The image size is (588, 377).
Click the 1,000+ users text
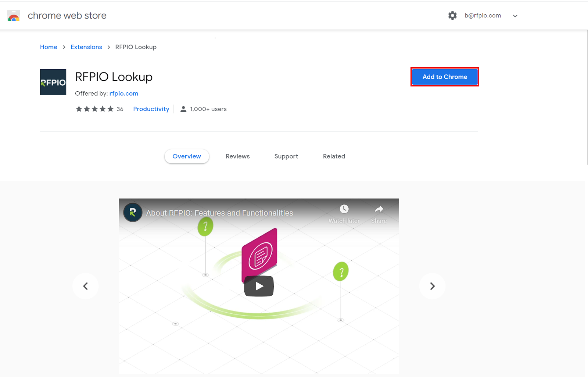(x=208, y=109)
